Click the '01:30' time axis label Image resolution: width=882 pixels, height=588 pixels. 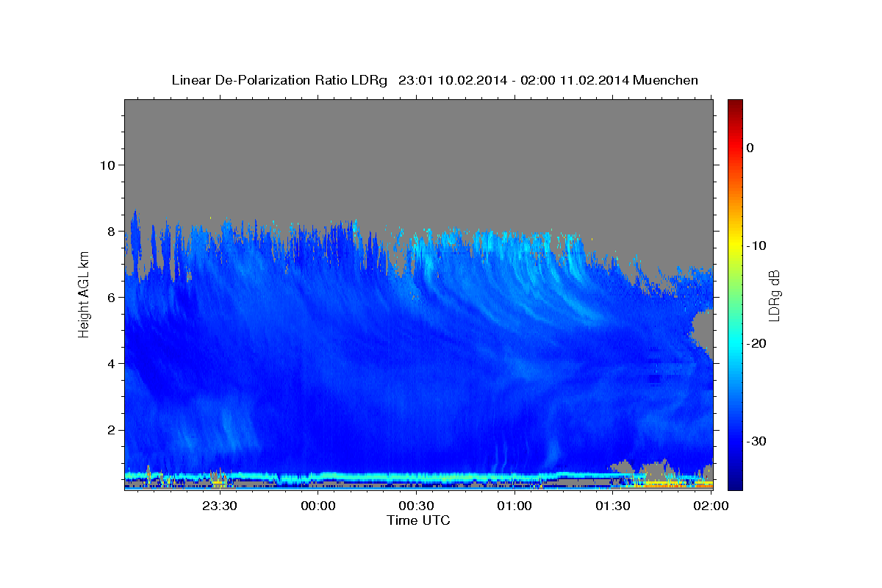[x=612, y=506]
